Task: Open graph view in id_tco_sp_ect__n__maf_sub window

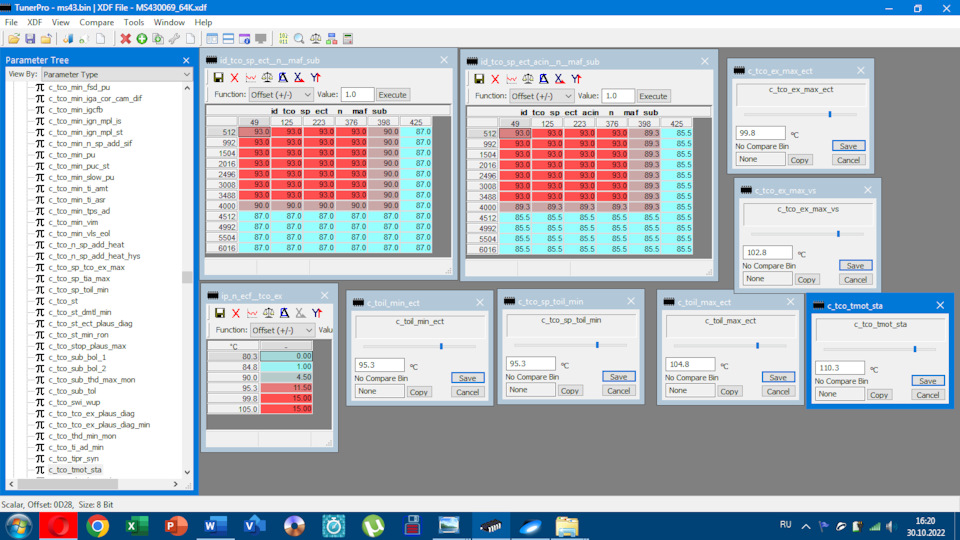Action: pyautogui.click(x=251, y=78)
